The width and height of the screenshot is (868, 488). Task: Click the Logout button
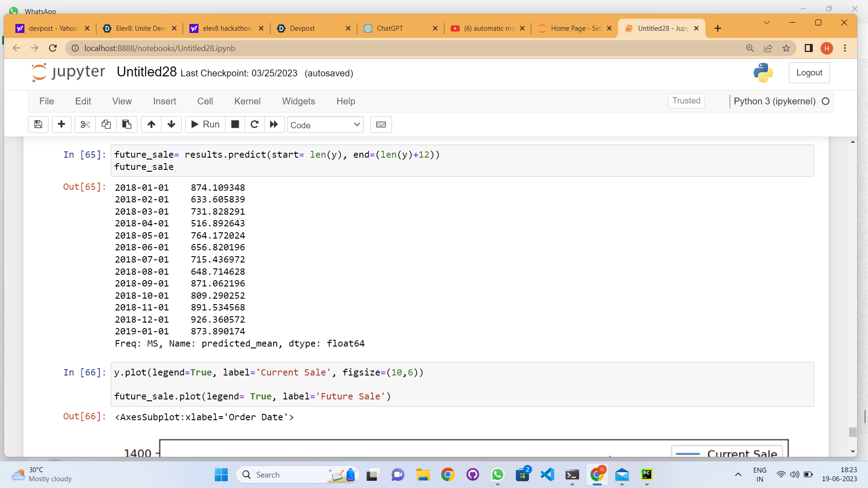809,73
